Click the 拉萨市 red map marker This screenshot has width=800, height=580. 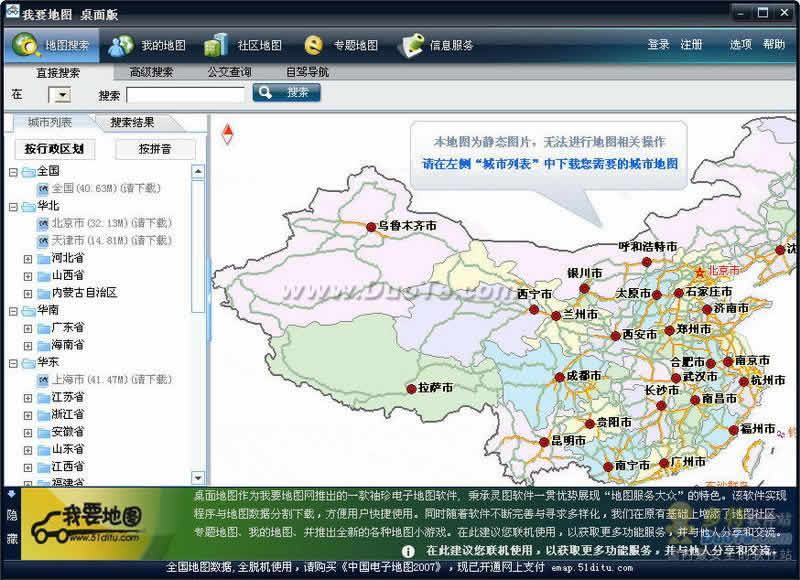pyautogui.click(x=411, y=389)
